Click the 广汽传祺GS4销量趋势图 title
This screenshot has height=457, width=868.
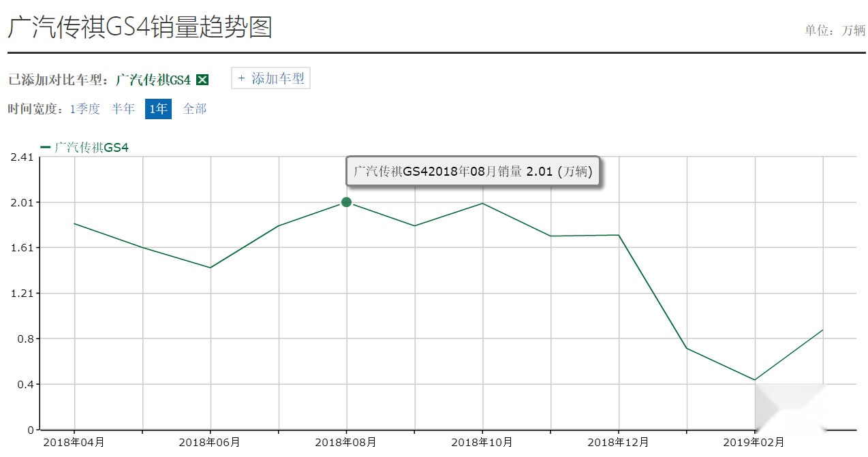pos(140,27)
